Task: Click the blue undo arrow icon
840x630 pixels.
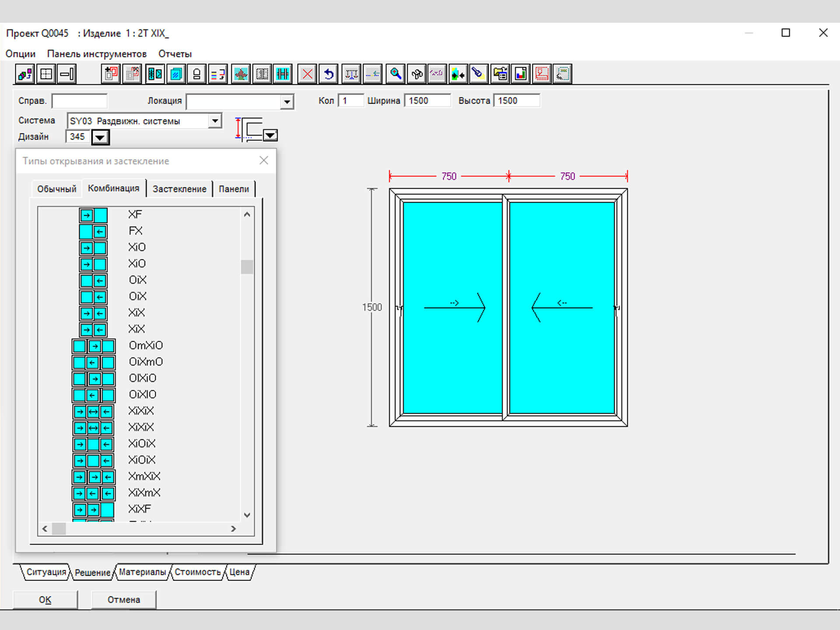Action: [329, 74]
